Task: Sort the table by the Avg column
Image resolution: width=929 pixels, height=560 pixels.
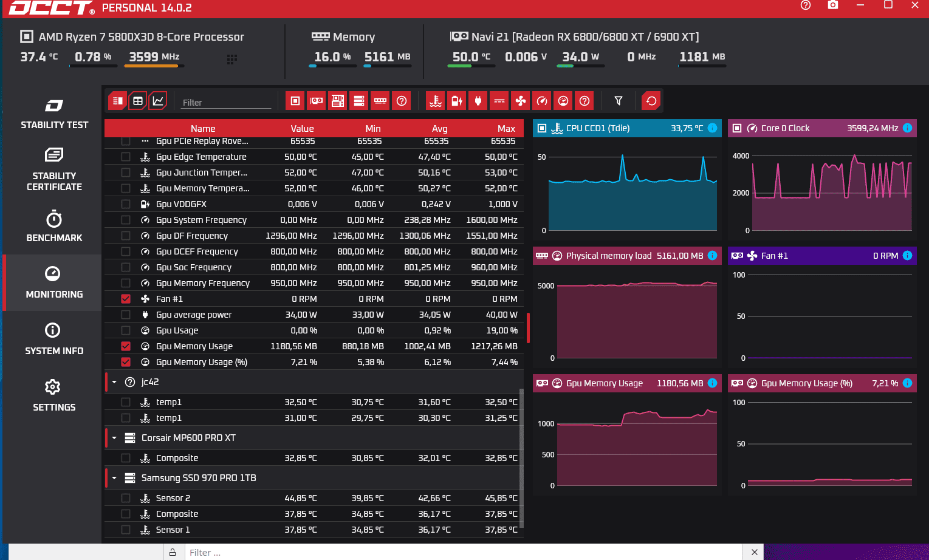Action: click(x=440, y=129)
